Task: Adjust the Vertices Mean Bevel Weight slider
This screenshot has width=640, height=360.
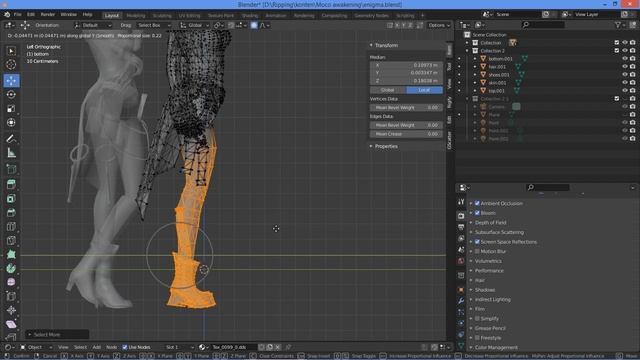Action: 406,108
